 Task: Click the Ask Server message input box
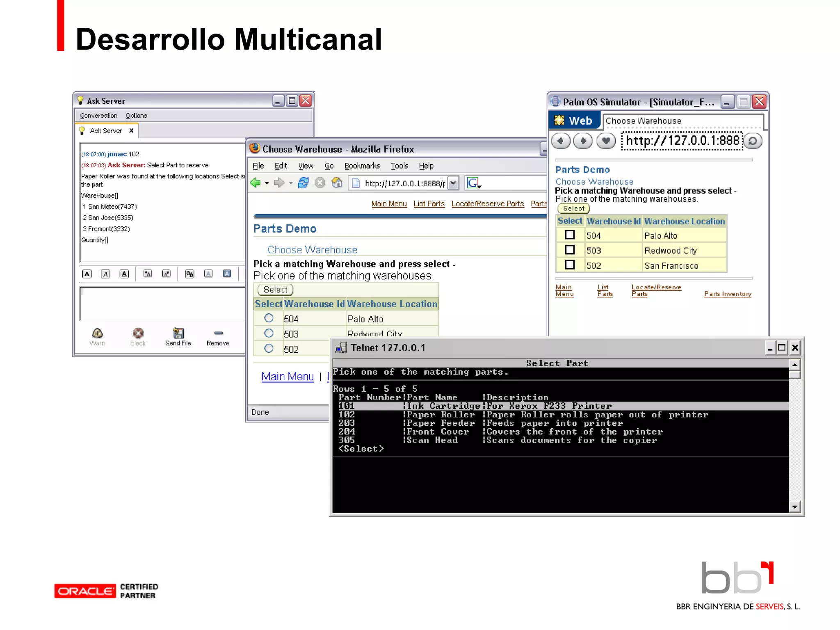tap(163, 304)
